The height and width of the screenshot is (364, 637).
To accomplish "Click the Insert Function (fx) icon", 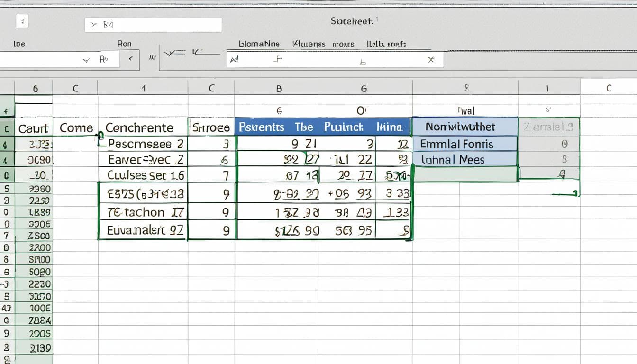I will [x=277, y=60].
